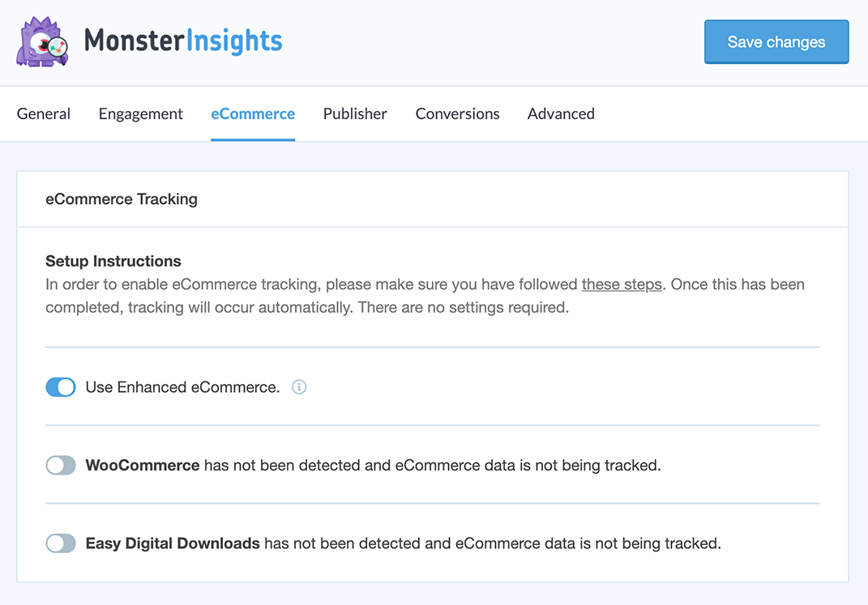Click the bold Easy Digital Downloads label
Viewport: 868px width, 605px height.
(173, 543)
